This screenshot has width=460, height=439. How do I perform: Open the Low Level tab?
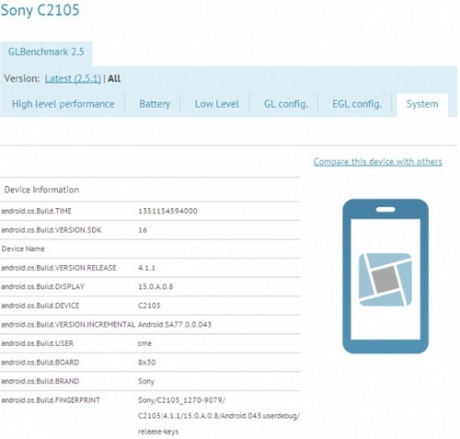tap(217, 104)
